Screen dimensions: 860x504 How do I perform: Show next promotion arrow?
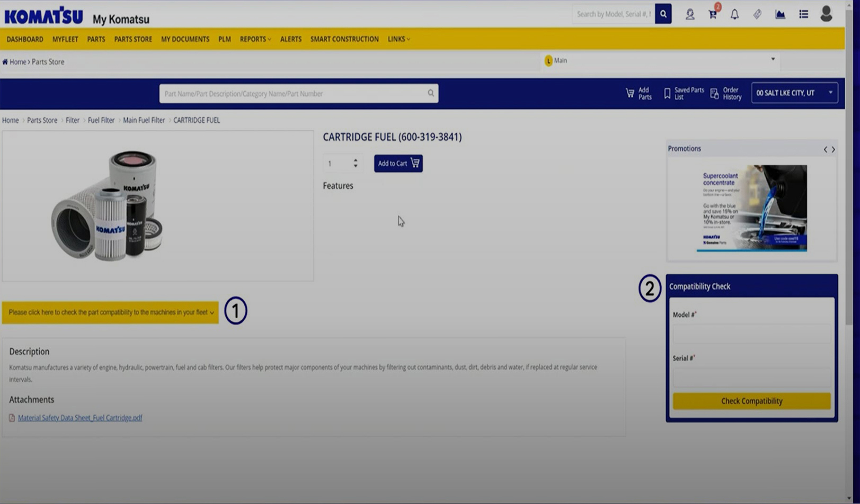coord(833,149)
